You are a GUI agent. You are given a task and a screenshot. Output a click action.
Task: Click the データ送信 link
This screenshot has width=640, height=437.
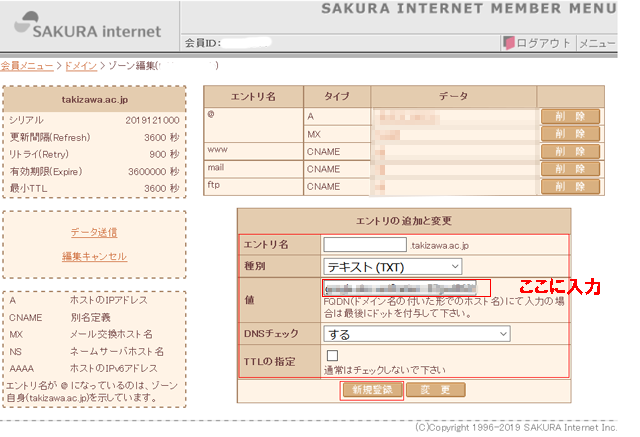94,232
